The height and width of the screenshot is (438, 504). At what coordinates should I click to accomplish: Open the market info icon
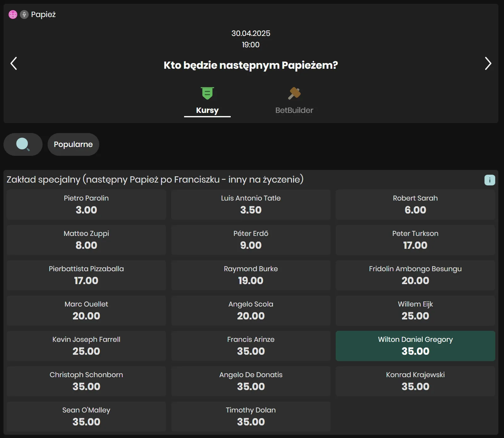(490, 180)
